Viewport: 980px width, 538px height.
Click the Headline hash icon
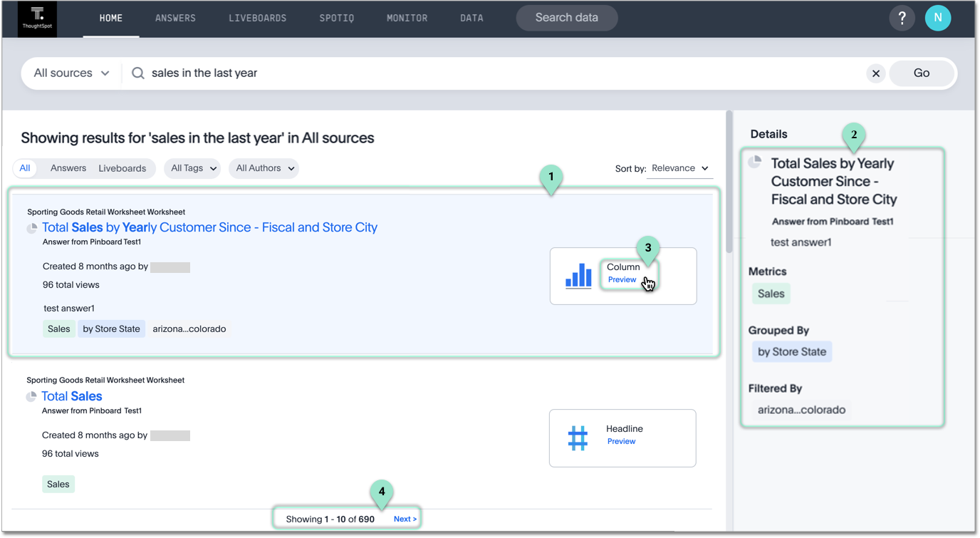coord(578,438)
